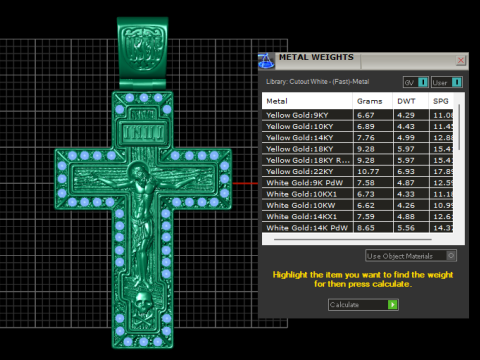Click the Calculate button
Screen dimensions: 480x360
coord(363,305)
